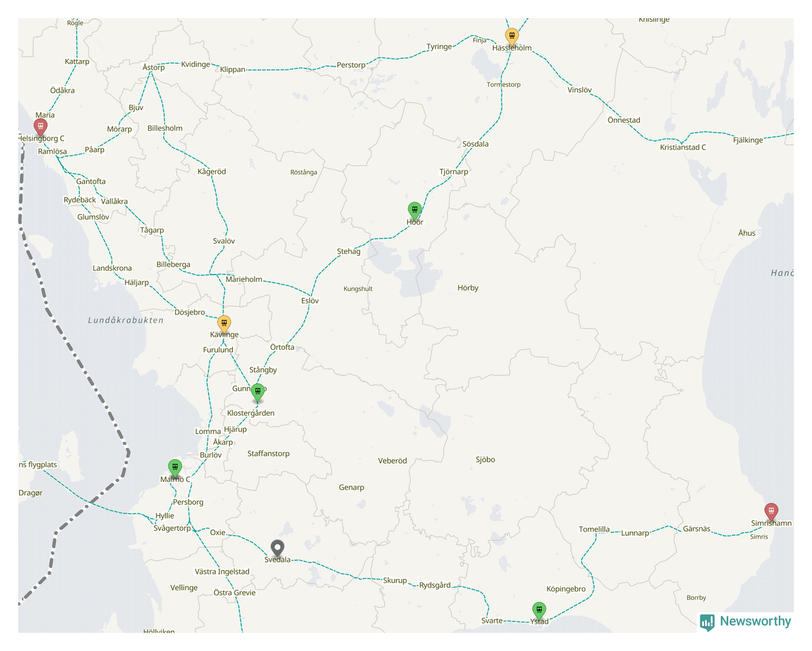Select the Önnestad station label
The image size is (812, 651).
pyautogui.click(x=624, y=120)
